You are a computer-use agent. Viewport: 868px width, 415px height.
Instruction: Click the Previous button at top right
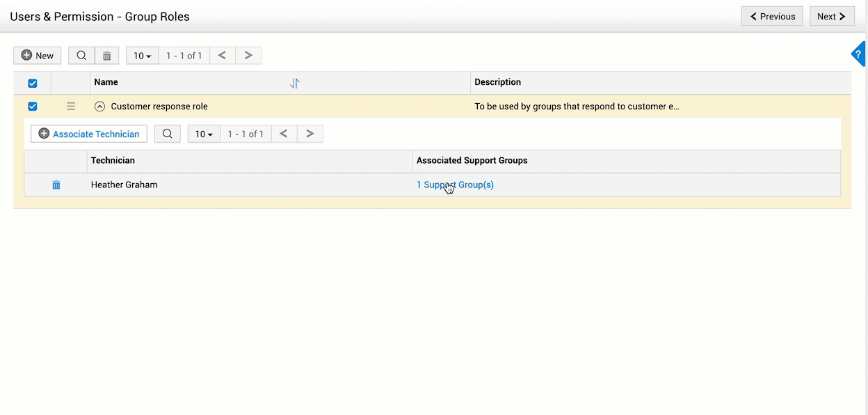pos(772,15)
